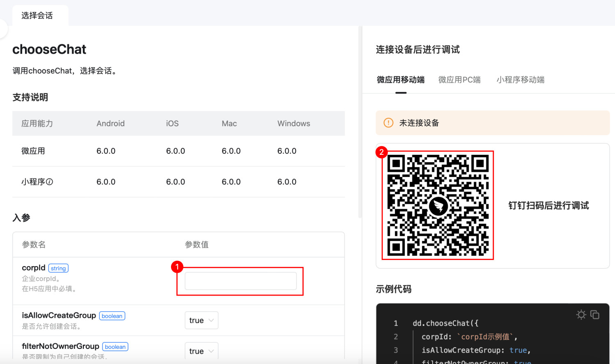Open the isAllowCreateGroup true dropdown
Viewport: 615px width, 364px height.
(201, 320)
